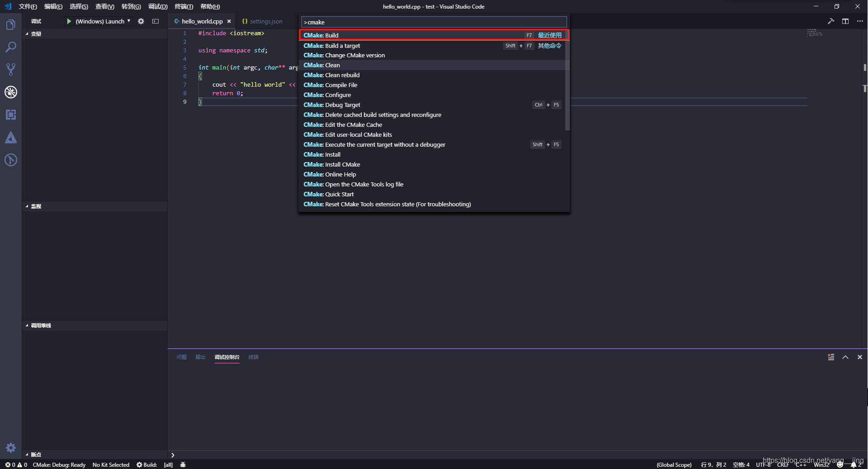Click the Build gear in status bar
Image resolution: width=868 pixels, height=469 pixels.
(146, 464)
